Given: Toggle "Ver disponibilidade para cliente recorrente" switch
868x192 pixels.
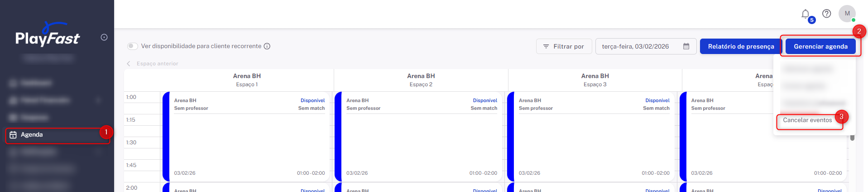Looking at the screenshot, I should (x=133, y=46).
